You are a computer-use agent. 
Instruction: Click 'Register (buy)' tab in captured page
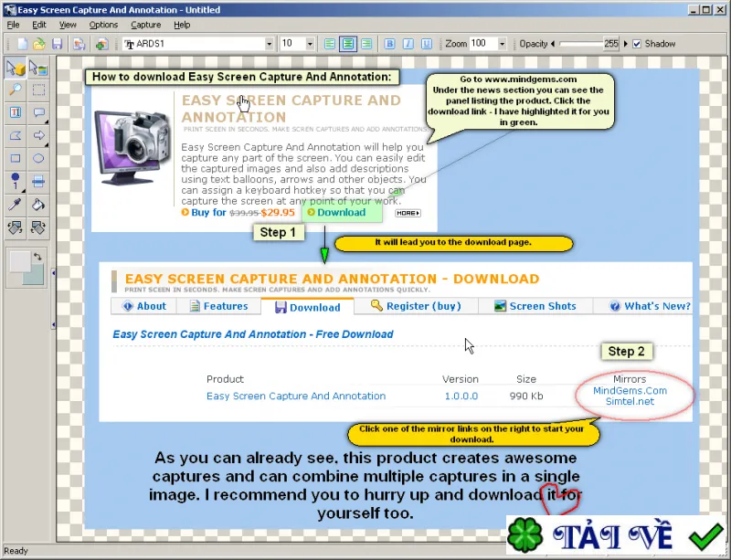(x=416, y=306)
